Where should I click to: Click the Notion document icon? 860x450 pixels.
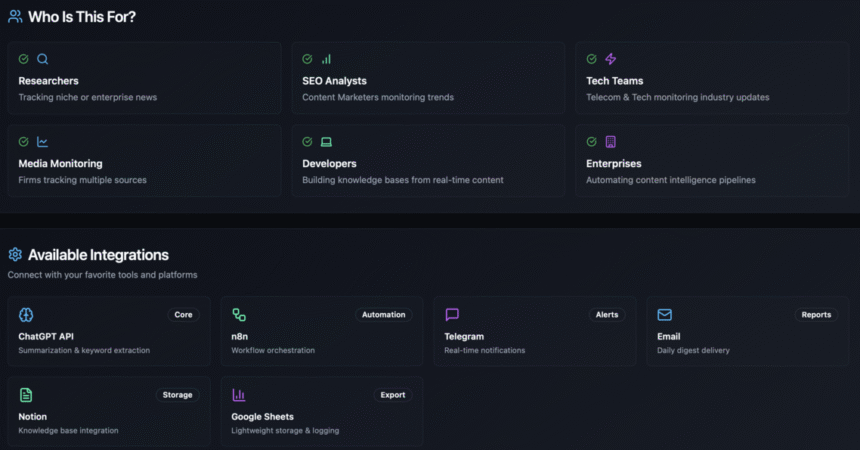(x=26, y=395)
